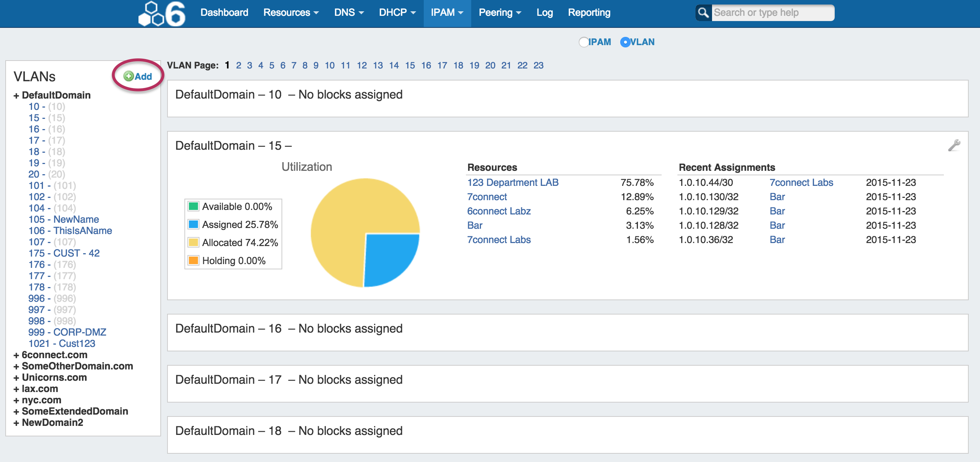Open the 123 Department LAB resource link
Image resolution: width=980 pixels, height=462 pixels.
click(513, 182)
